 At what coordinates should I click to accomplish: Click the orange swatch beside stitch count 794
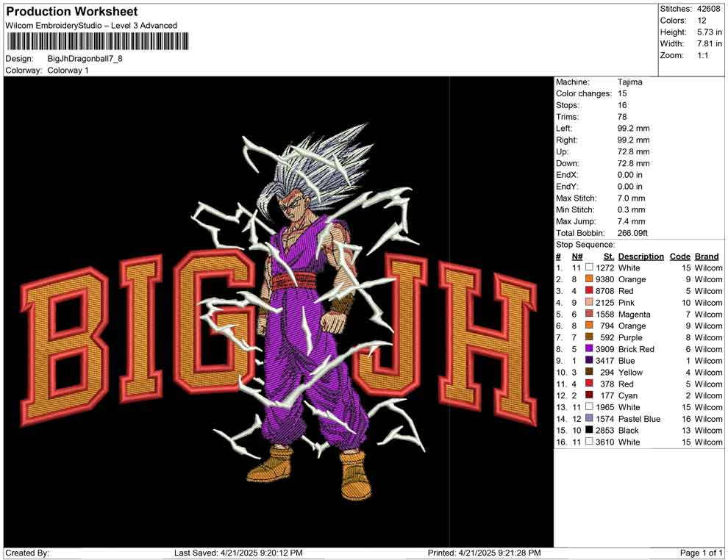(589, 326)
